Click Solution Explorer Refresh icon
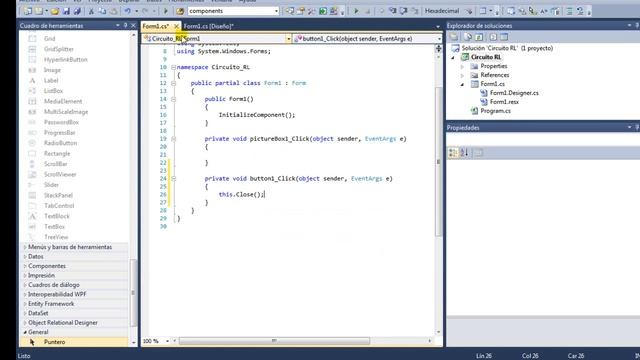The height and width of the screenshot is (360, 640). click(479, 37)
